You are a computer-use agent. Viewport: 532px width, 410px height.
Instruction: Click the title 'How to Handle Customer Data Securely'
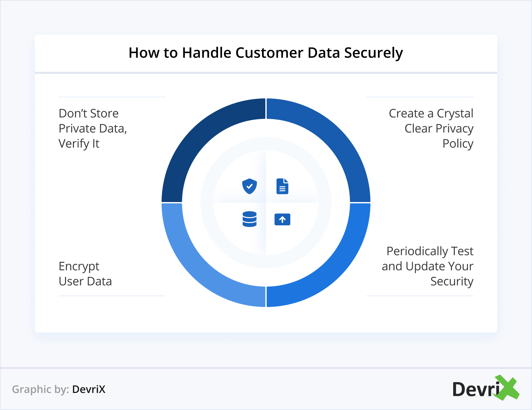[266, 53]
